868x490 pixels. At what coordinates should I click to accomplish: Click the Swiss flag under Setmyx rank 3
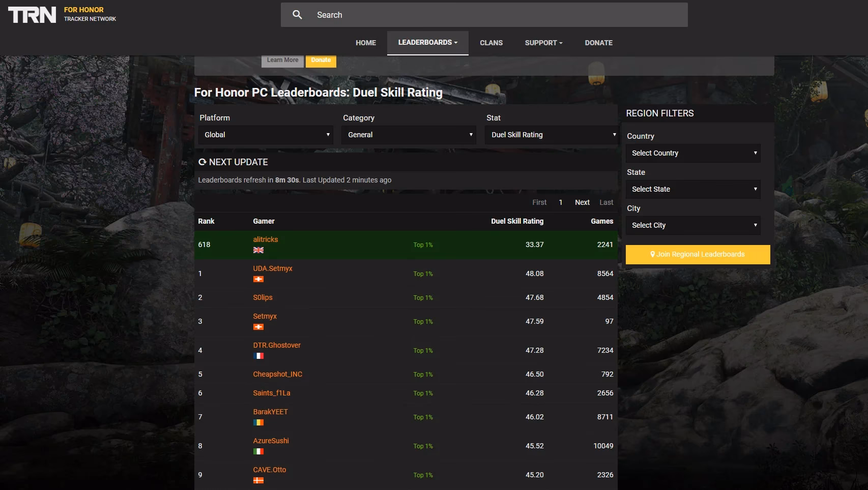point(258,326)
